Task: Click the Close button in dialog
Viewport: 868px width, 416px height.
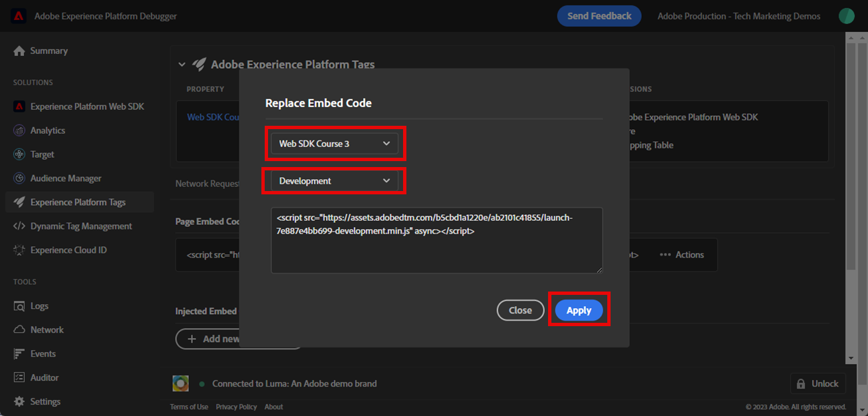Action: point(520,310)
